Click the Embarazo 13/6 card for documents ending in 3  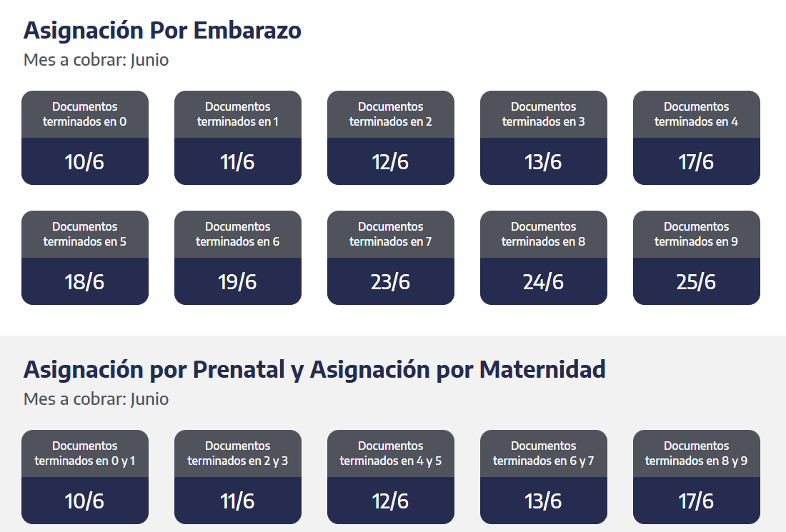pos(543,138)
